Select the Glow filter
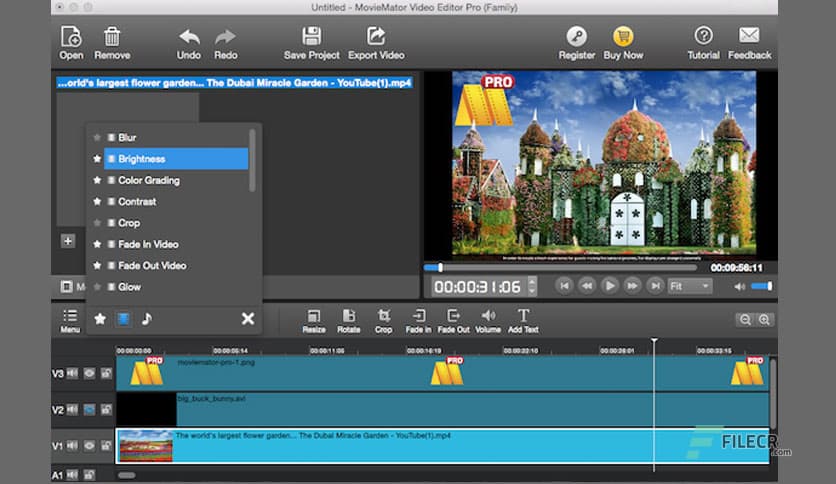This screenshot has width=836, height=484. tap(176, 287)
